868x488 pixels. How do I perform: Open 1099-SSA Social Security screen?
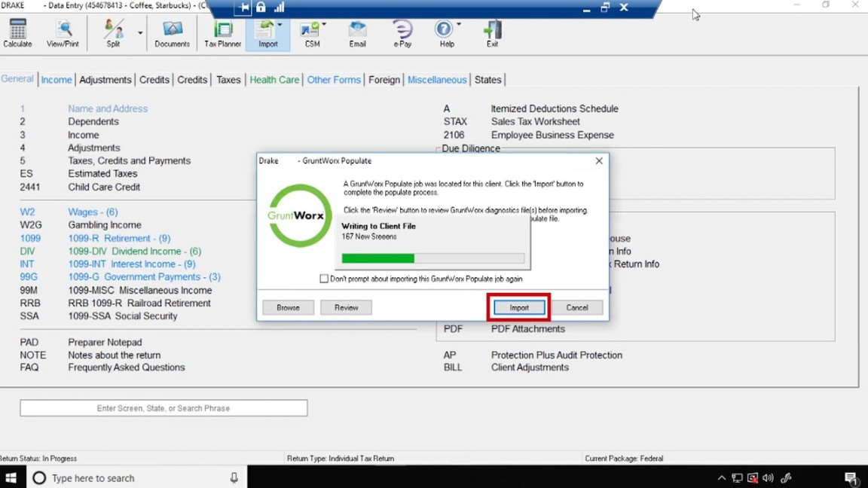(x=123, y=316)
